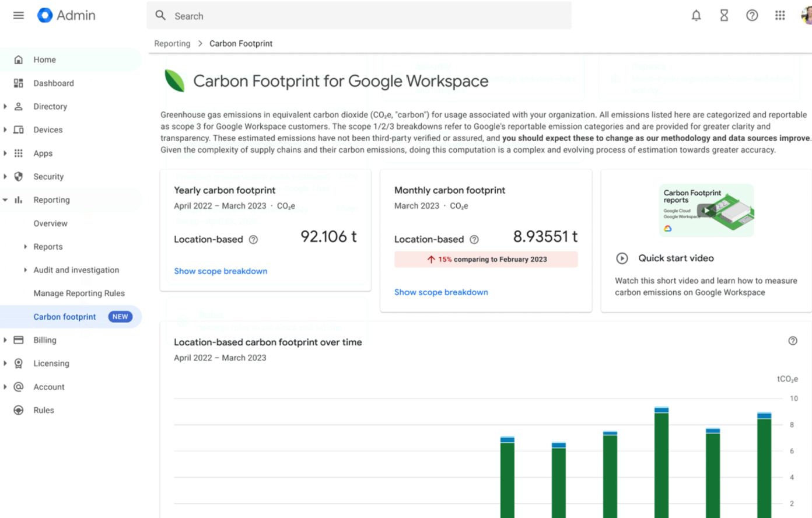
Task: Open the tasks hourglass icon
Action: [724, 16]
